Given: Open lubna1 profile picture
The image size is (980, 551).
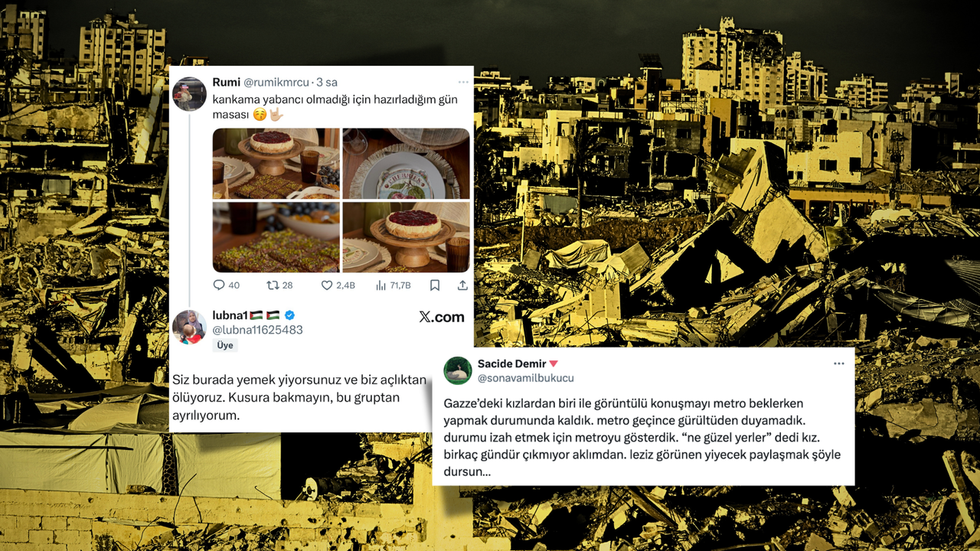Looking at the screenshot, I should [x=189, y=327].
